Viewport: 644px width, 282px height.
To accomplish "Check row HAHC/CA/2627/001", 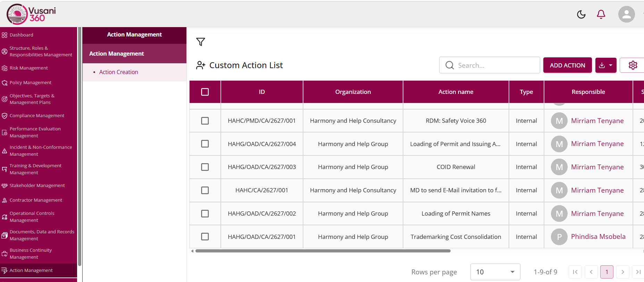I will pos(205,190).
